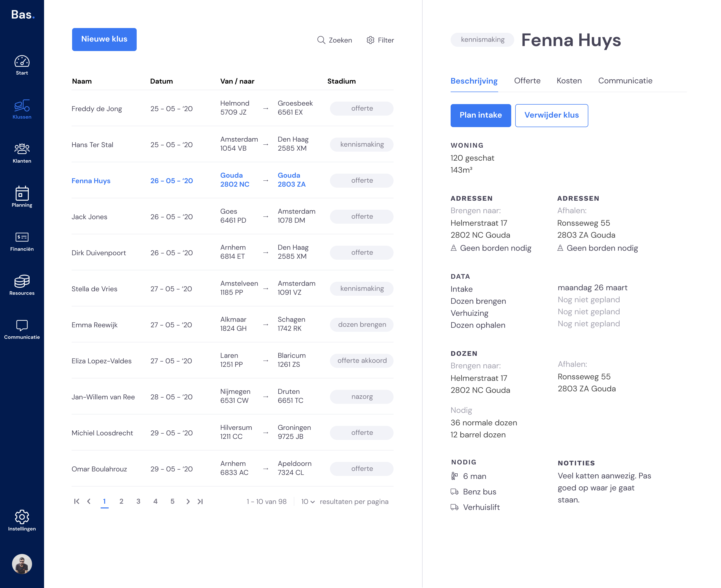Go to next page chevron
Image resolution: width=721 pixels, height=588 pixels.
click(x=188, y=502)
